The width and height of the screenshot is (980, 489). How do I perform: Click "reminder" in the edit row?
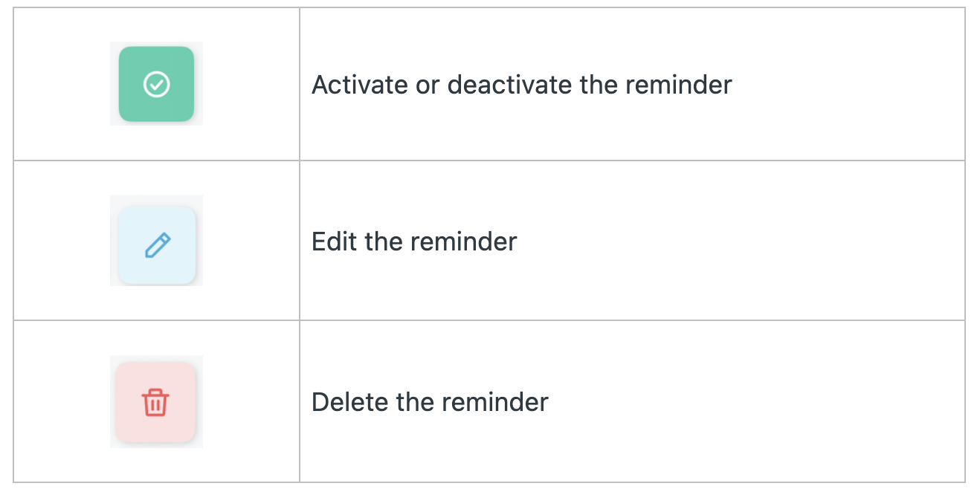[463, 242]
